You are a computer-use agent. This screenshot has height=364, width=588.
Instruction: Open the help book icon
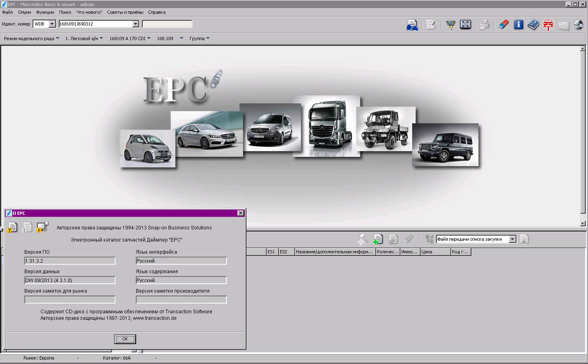pyautogui.click(x=533, y=24)
